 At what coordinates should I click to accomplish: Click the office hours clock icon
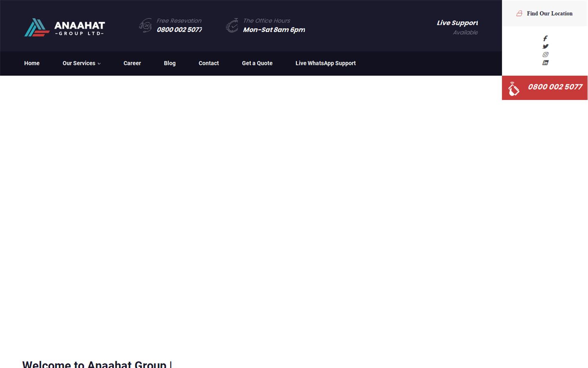(x=232, y=25)
